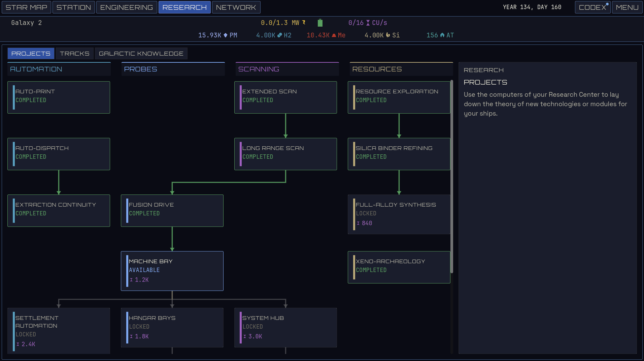Select the Long Range Scan project card

click(285, 154)
